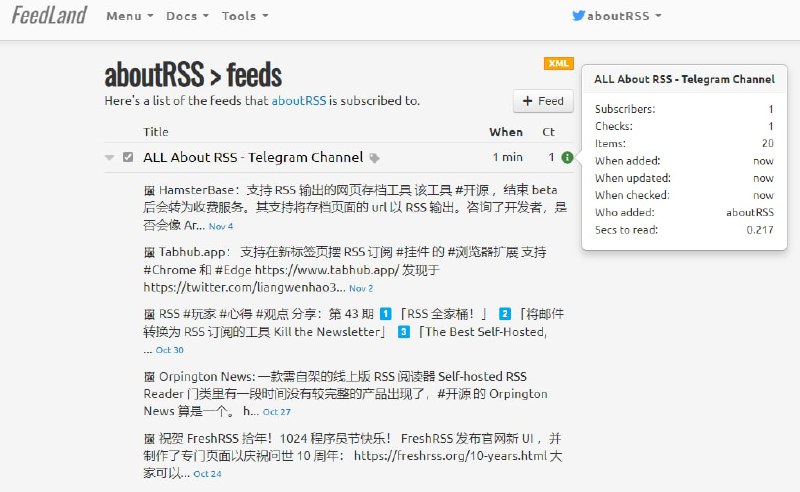Open the Menu dropdown
Screen dimensions: 800x492
coord(129,16)
